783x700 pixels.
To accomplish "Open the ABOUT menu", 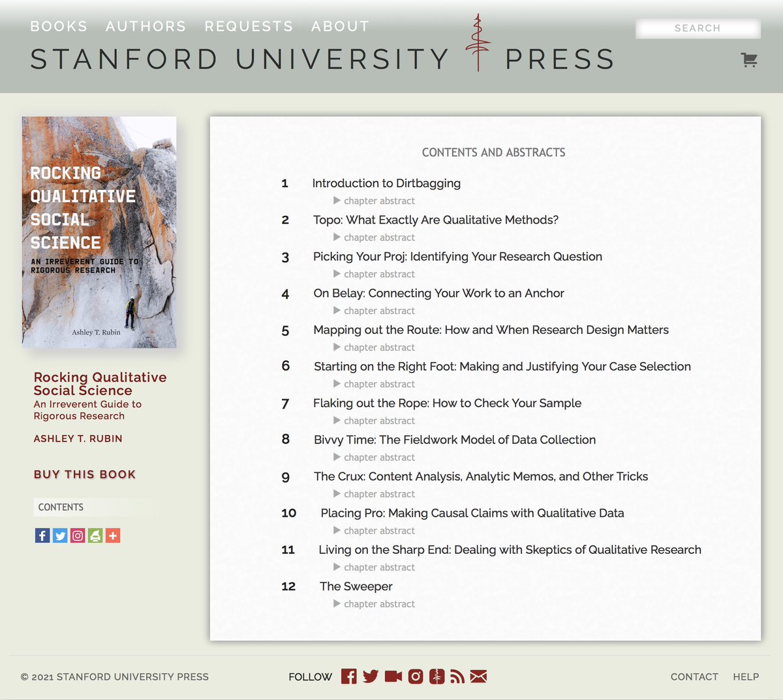I will tap(340, 26).
